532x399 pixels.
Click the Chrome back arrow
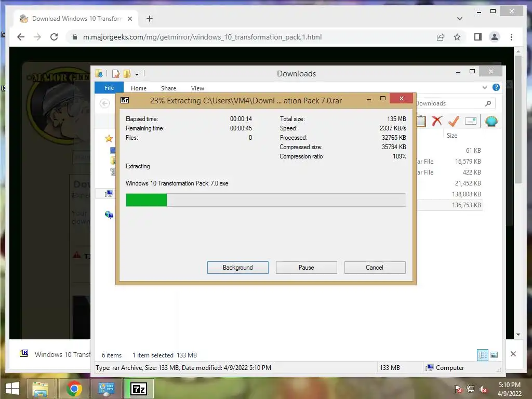[x=21, y=37]
